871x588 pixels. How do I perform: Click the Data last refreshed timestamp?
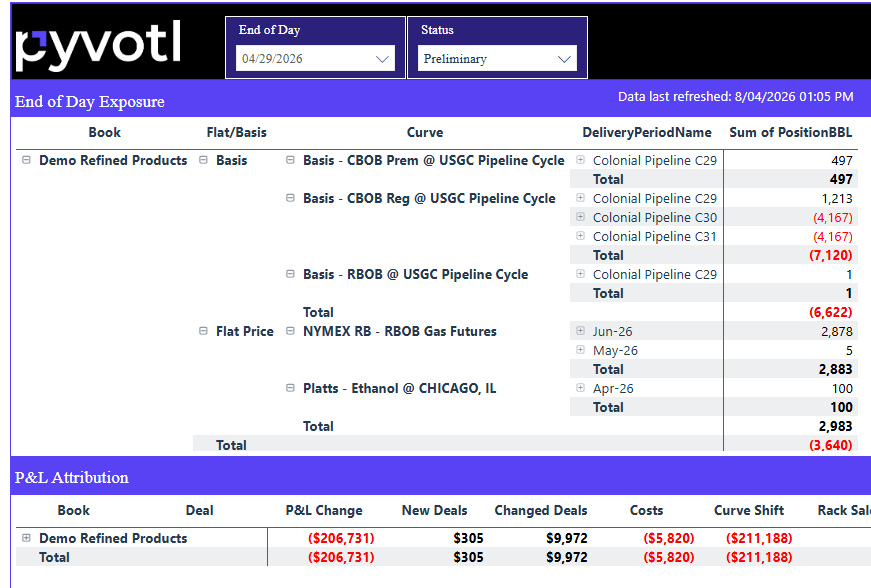click(735, 97)
